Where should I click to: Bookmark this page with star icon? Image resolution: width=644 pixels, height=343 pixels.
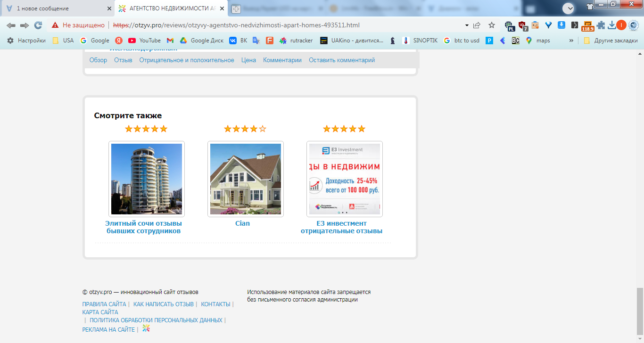pyautogui.click(x=492, y=25)
